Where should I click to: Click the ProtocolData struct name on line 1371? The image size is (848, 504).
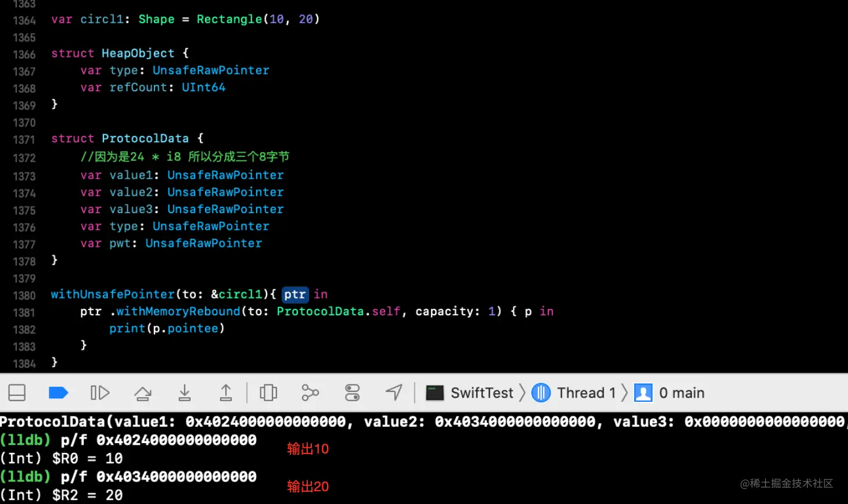[x=145, y=139]
